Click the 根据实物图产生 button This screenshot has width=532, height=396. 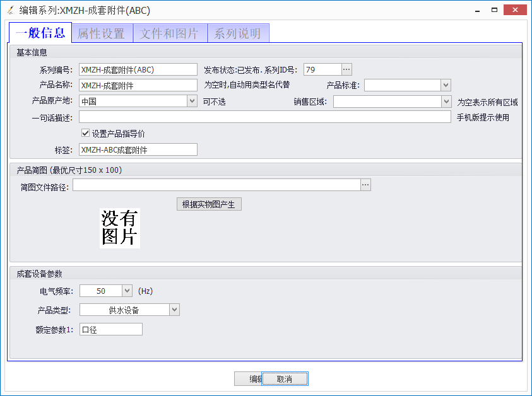tap(209, 204)
